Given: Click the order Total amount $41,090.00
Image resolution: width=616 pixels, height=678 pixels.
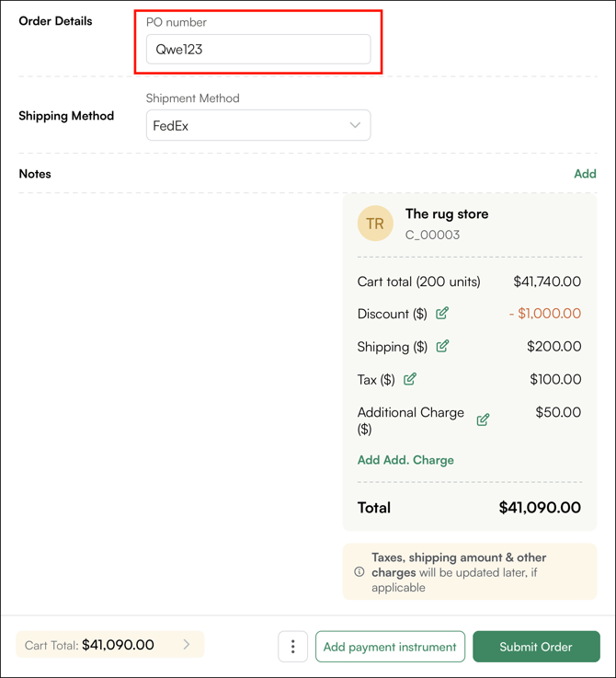Looking at the screenshot, I should click(540, 508).
